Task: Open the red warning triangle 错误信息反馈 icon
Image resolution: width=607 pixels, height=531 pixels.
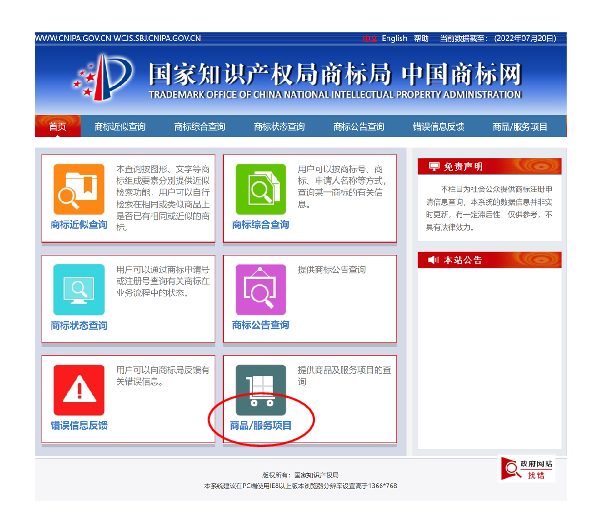Action: pos(79,390)
